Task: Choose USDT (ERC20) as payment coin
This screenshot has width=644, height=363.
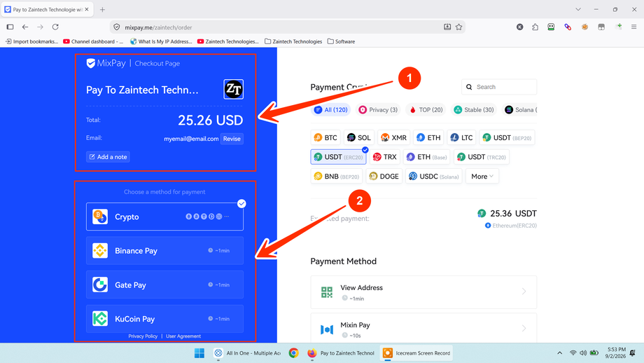Action: (x=338, y=157)
